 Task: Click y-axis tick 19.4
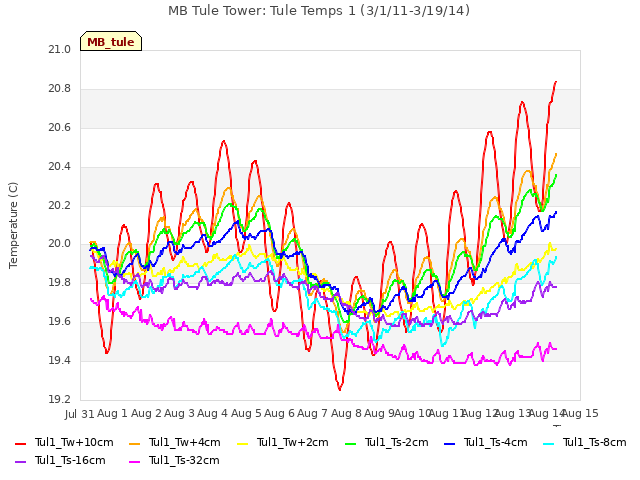click(x=60, y=360)
